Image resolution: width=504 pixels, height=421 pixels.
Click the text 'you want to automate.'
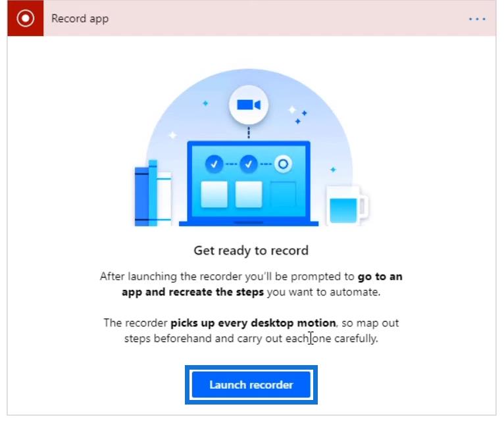(x=323, y=292)
